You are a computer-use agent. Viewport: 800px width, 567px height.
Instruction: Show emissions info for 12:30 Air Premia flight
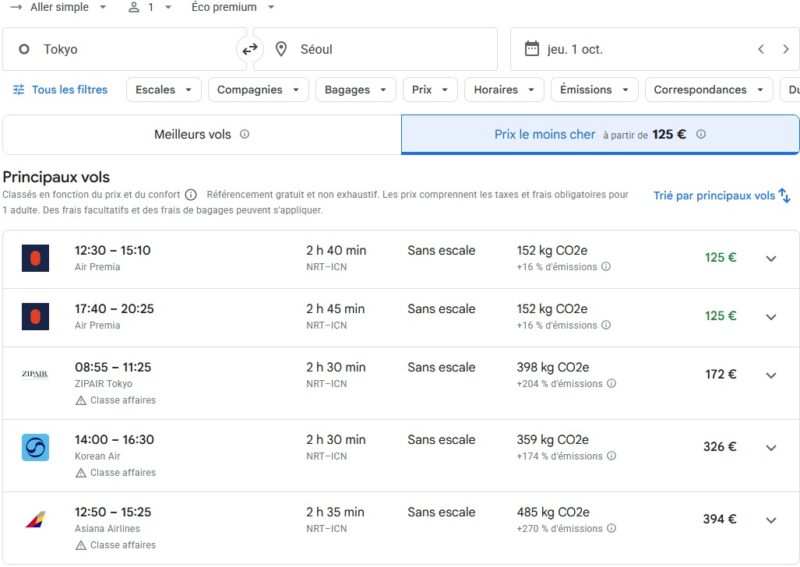pyautogui.click(x=606, y=266)
